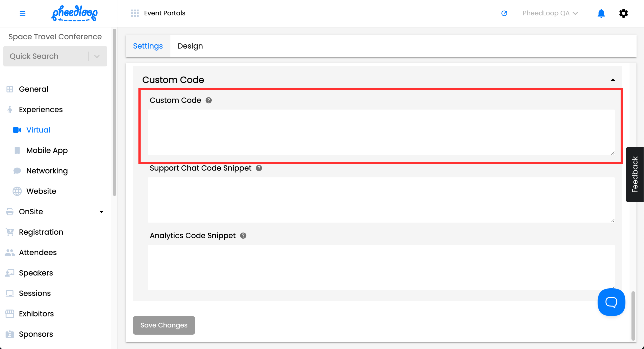Collapse the Custom Code section
The height and width of the screenshot is (349, 644).
[613, 80]
